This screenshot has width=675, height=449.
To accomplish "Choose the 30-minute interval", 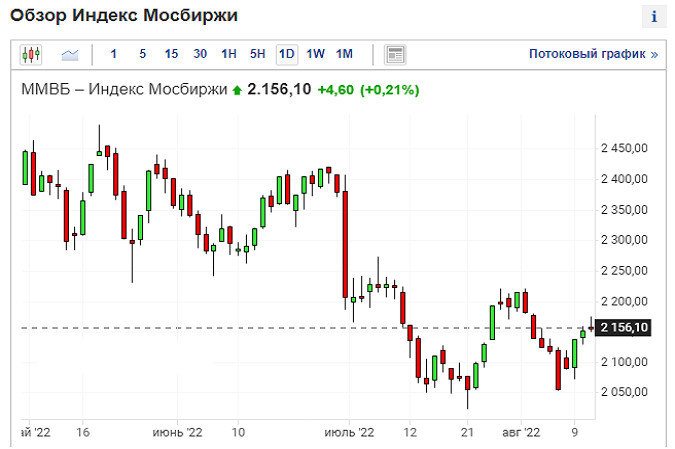I will [x=201, y=54].
